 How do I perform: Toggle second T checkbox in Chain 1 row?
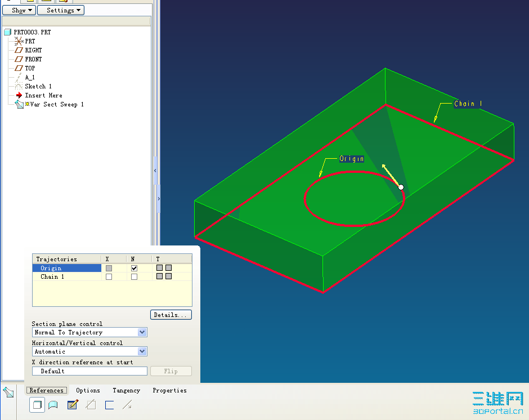point(169,276)
